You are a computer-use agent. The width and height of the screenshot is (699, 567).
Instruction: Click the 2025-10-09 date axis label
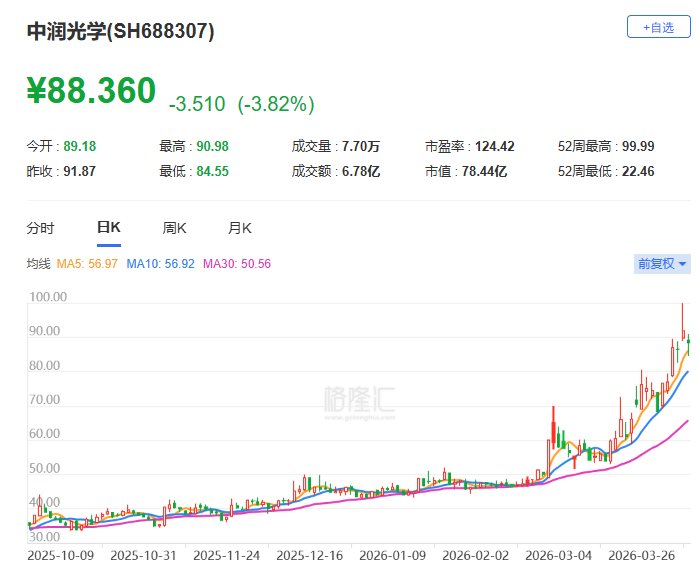(60, 554)
